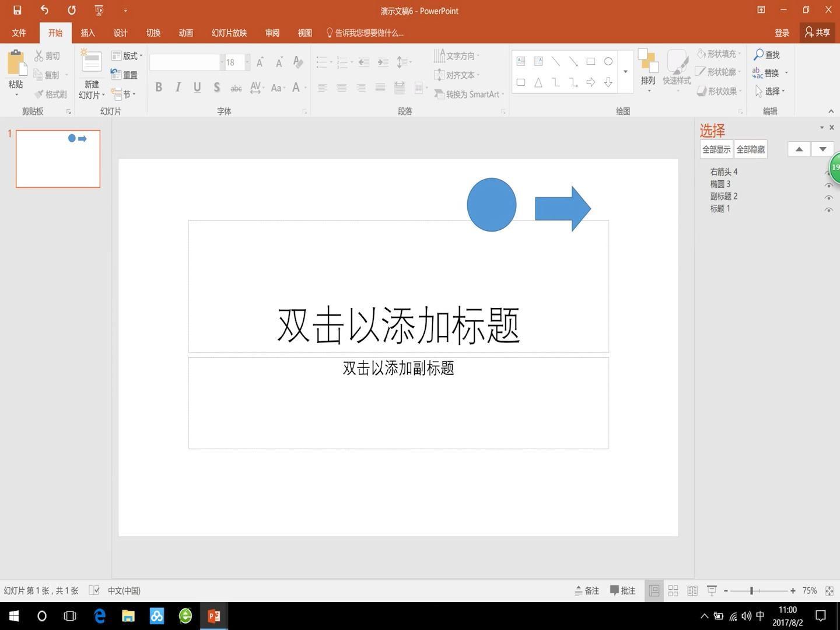Screen dimensions: 840x630
Task: Click the Paste clipboard icon
Action: pyautogui.click(x=16, y=64)
